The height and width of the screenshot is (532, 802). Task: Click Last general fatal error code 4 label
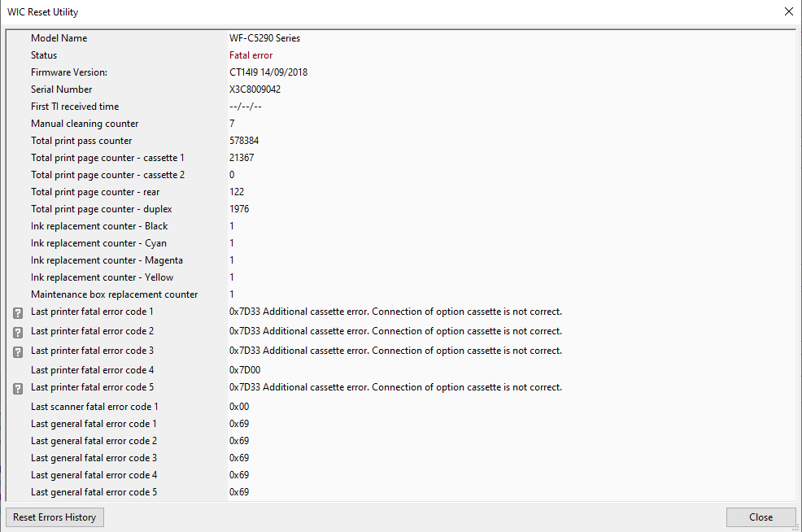tap(94, 475)
